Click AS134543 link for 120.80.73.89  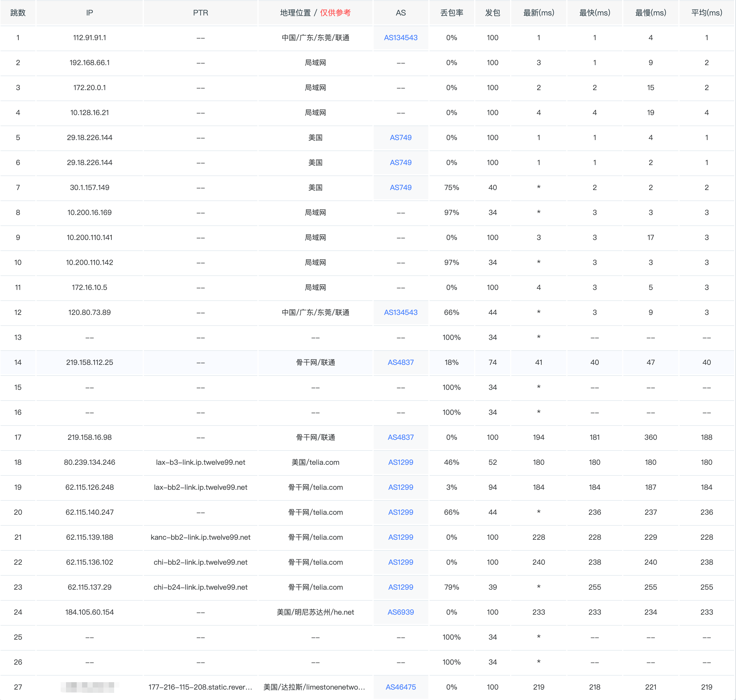click(x=400, y=312)
